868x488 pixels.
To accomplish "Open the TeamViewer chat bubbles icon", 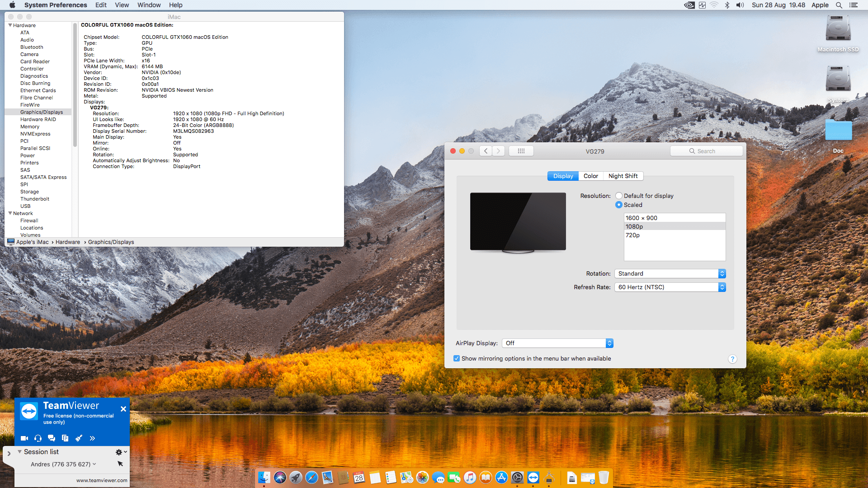I will pos(52,438).
